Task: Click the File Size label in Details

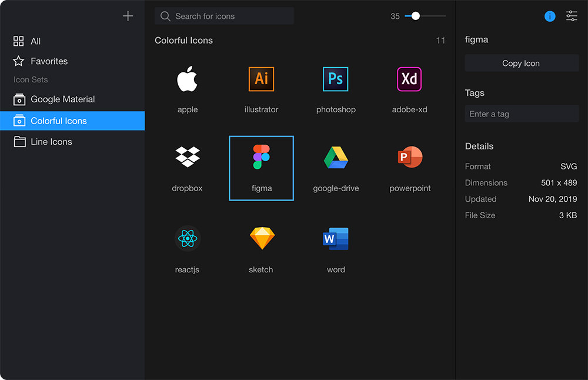Action: (x=480, y=215)
